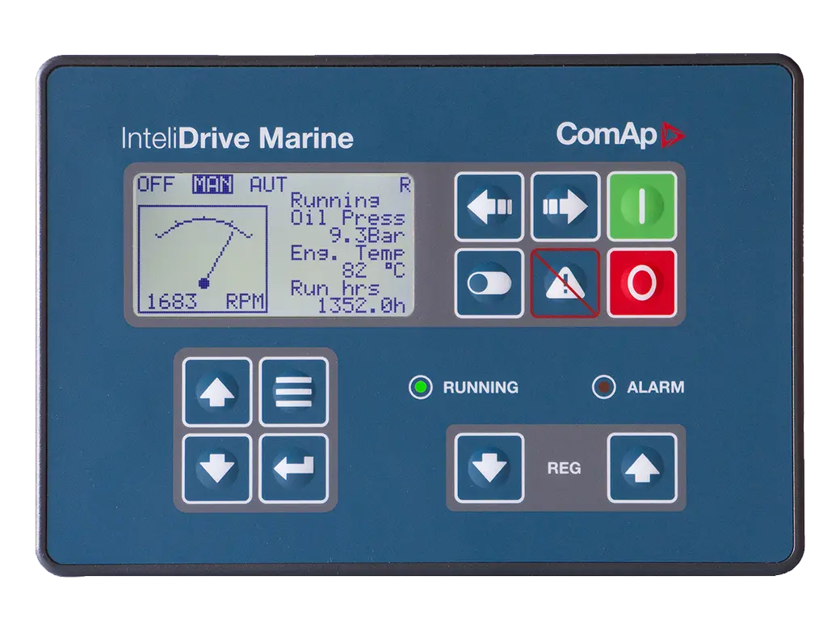
Task: Select the left arrow mode navigation key
Action: (488, 205)
